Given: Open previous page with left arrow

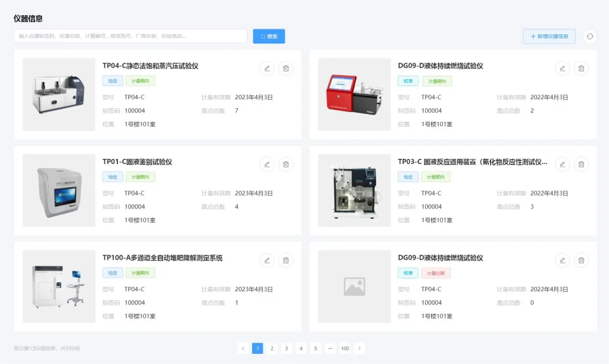Looking at the screenshot, I should point(243,348).
